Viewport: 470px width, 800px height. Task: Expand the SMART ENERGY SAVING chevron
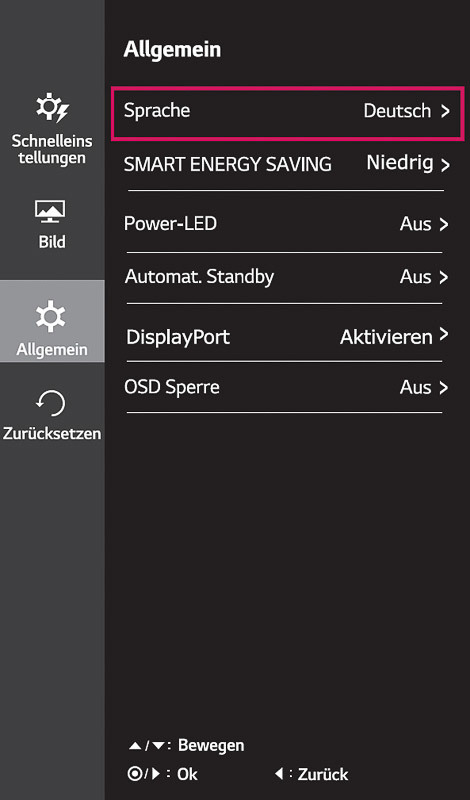click(x=445, y=165)
